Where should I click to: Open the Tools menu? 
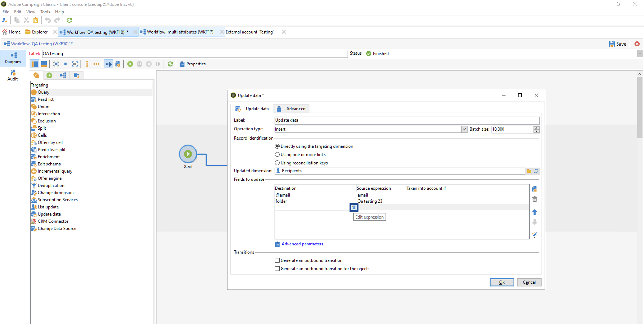45,12
